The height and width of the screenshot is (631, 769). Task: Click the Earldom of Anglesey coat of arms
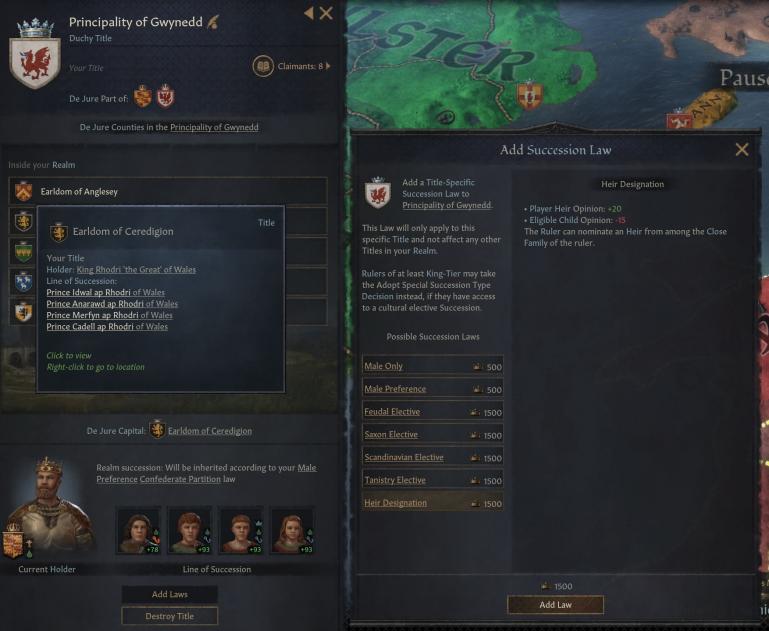24,192
